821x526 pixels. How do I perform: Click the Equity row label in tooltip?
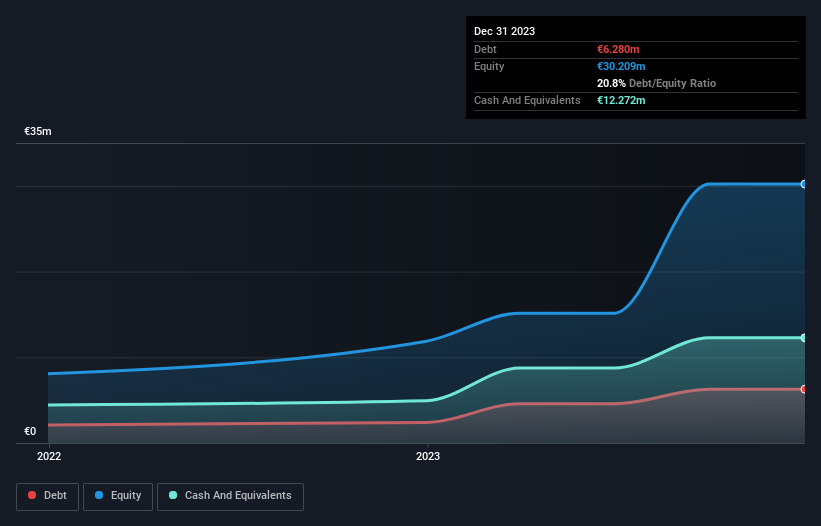[x=489, y=66]
